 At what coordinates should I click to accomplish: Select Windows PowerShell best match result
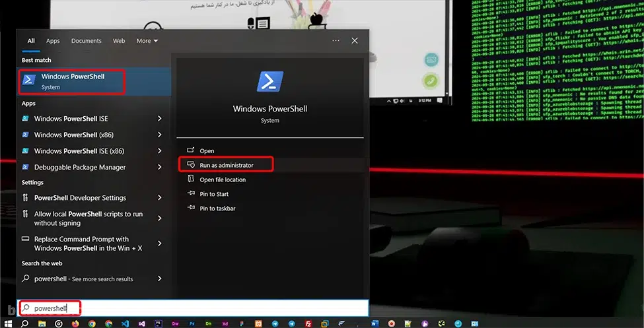(x=72, y=81)
